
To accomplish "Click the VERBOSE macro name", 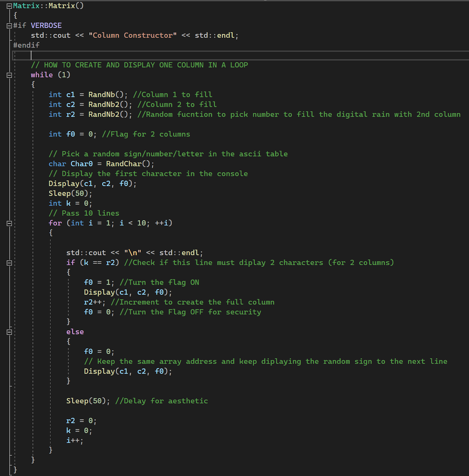I will point(46,26).
